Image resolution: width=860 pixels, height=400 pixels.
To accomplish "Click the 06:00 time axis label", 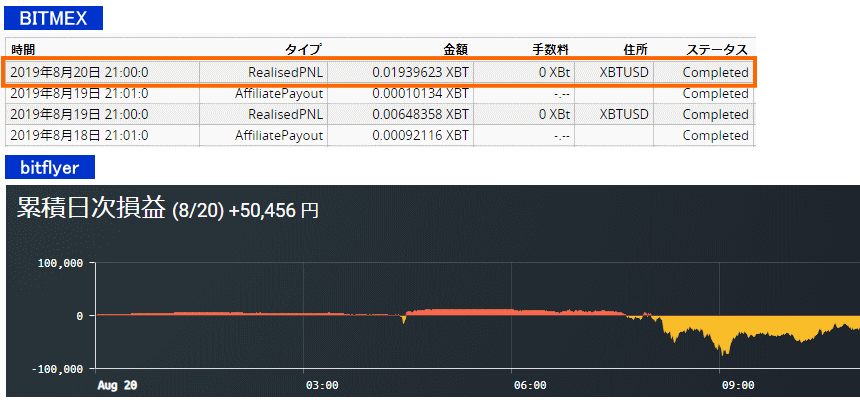I will pyautogui.click(x=529, y=385).
